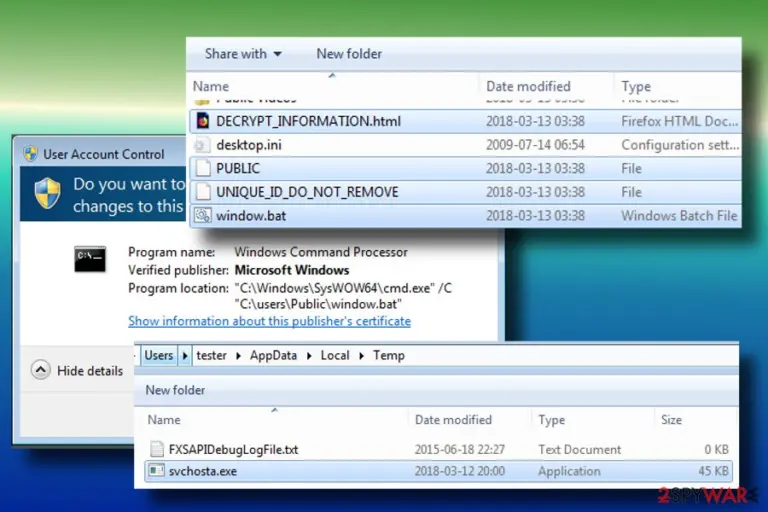768x512 pixels.
Task: Click the User Account Control shield title icon
Action: pyautogui.click(x=30, y=153)
